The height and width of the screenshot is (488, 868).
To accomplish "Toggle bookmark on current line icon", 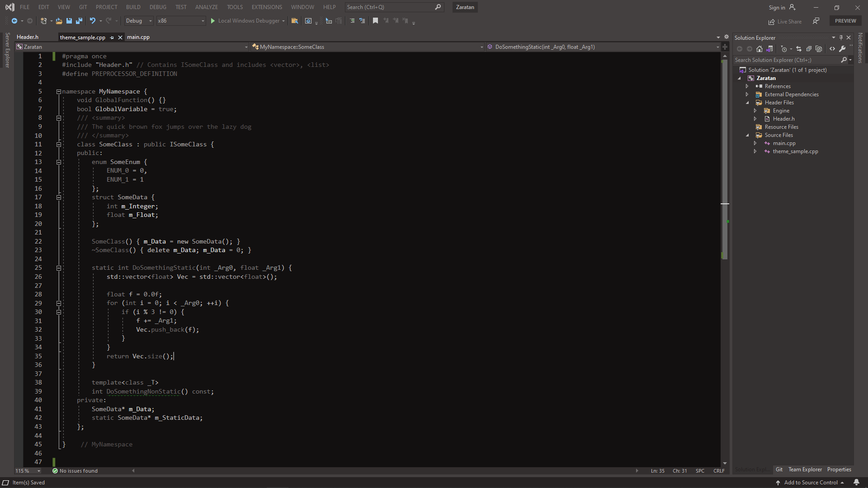I will pyautogui.click(x=375, y=21).
